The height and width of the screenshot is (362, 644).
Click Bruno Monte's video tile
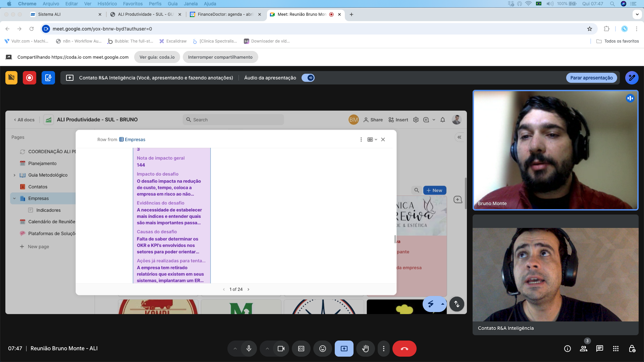click(x=555, y=150)
